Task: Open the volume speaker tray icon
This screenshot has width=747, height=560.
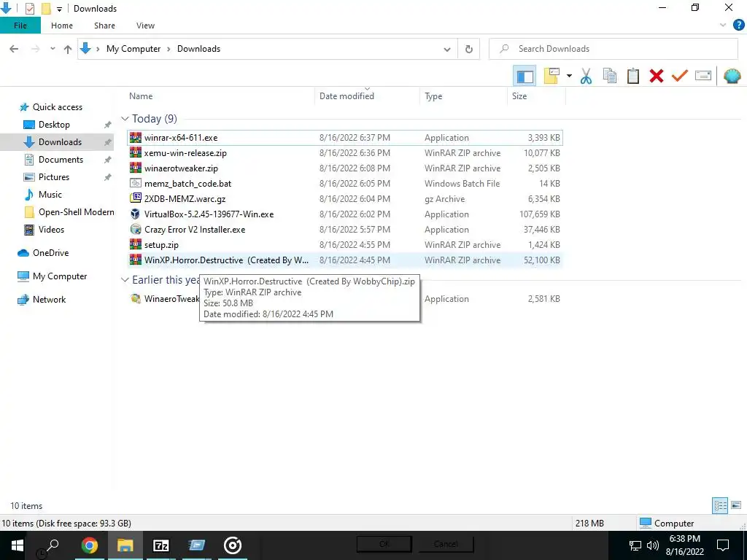Action: click(x=653, y=545)
